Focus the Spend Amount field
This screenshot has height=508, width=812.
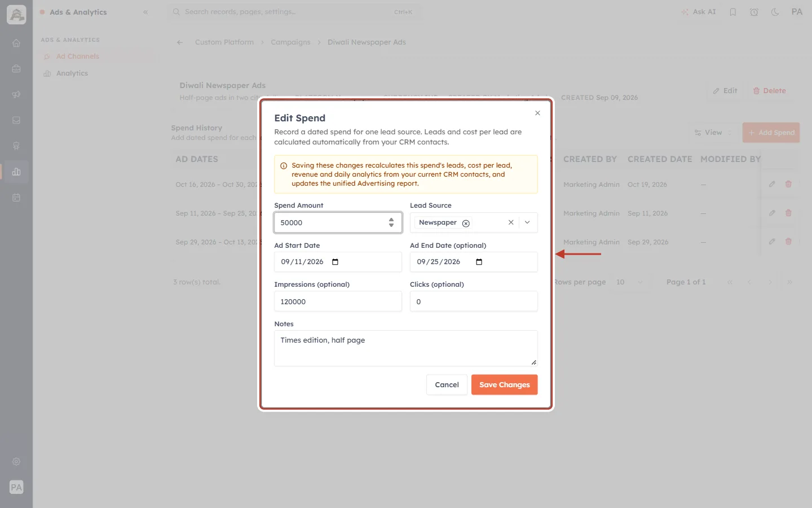coord(338,222)
